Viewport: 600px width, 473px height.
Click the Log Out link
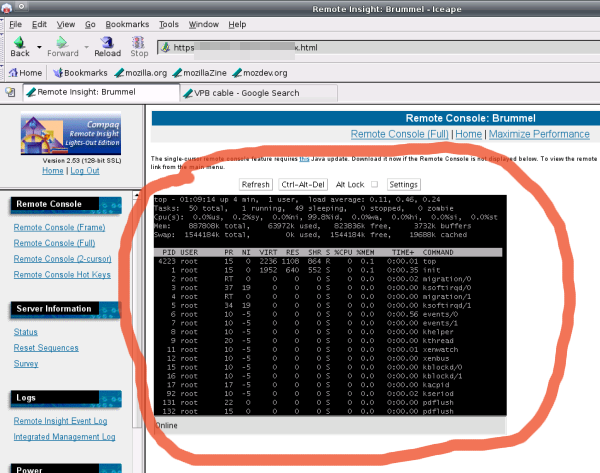pos(85,171)
